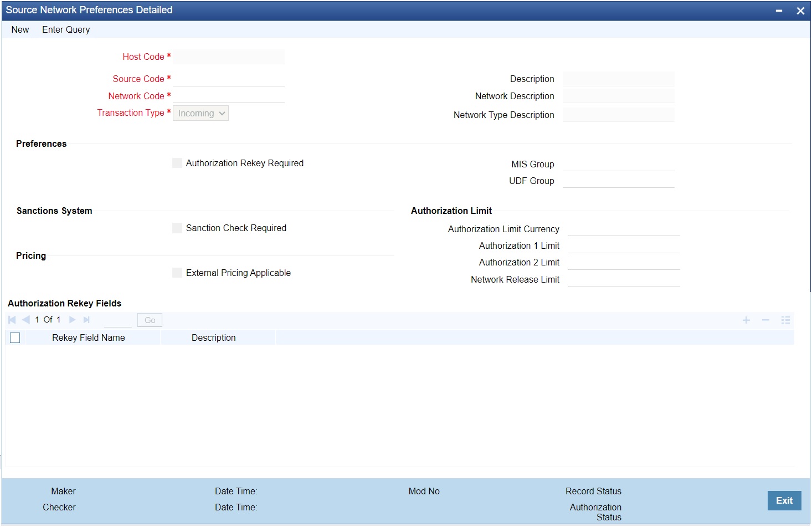Click the Checker label in footer
Image resolution: width=812 pixels, height=527 pixels.
[59, 507]
